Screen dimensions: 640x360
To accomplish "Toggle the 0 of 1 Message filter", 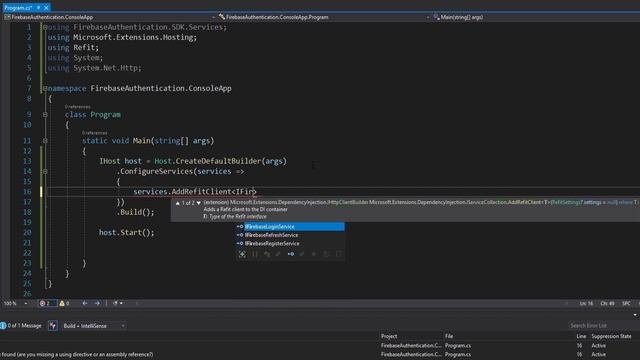I will click(x=21, y=326).
